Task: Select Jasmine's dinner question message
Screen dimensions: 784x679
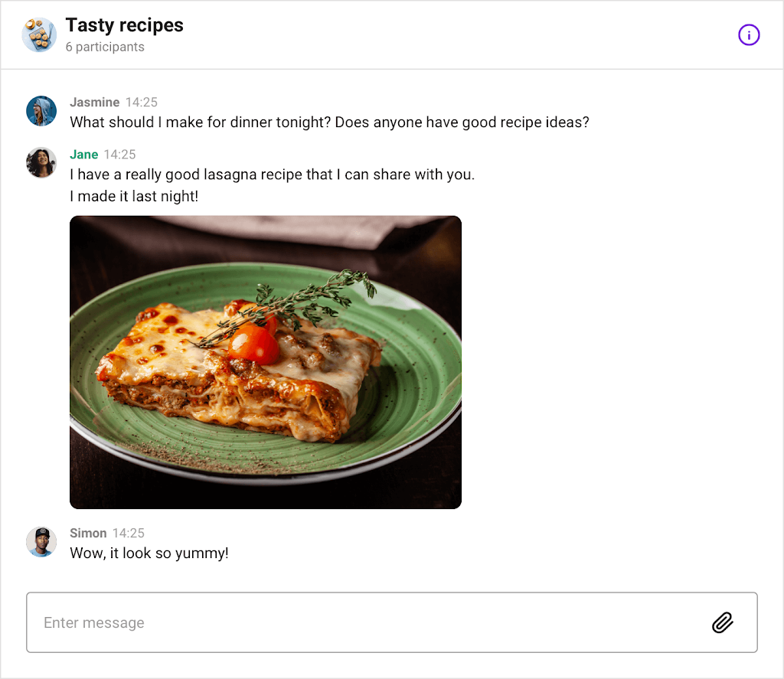Action: [x=329, y=122]
